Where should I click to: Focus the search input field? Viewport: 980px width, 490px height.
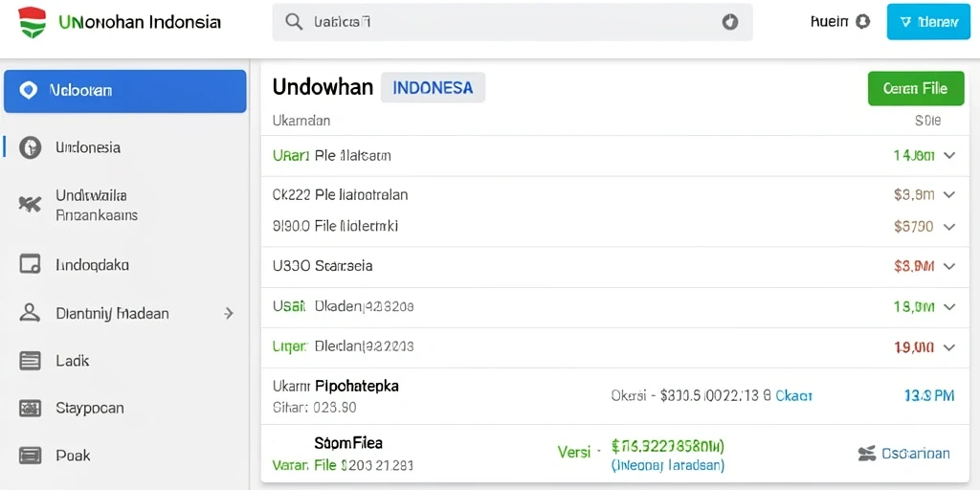point(512,23)
